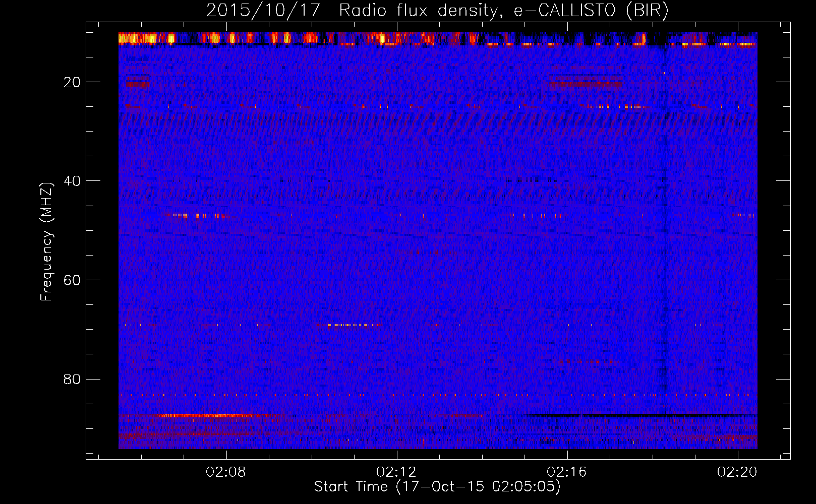Click the 02:20 time tick label
This screenshot has width=816, height=504.
(737, 472)
